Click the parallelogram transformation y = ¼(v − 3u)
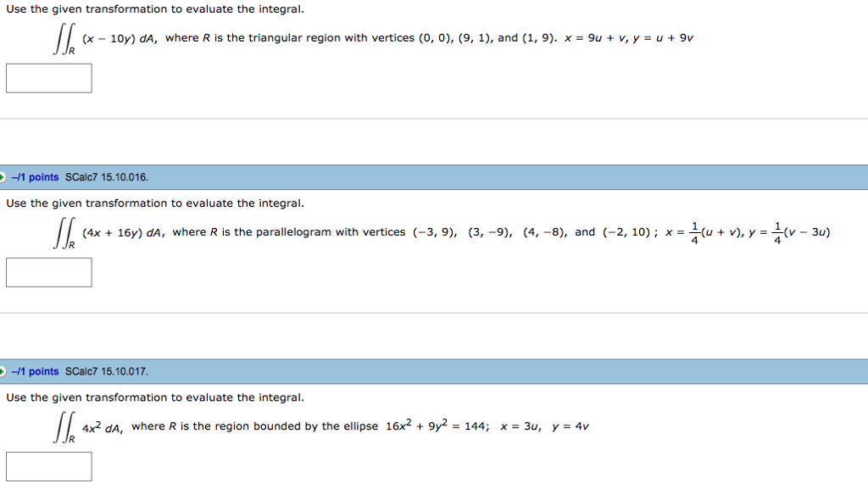 789,233
